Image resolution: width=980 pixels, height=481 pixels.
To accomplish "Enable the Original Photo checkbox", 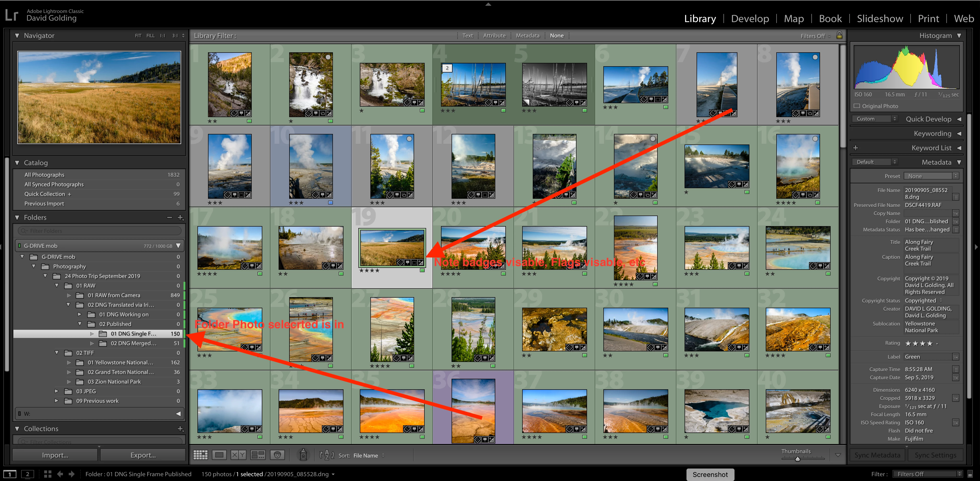I will point(857,106).
